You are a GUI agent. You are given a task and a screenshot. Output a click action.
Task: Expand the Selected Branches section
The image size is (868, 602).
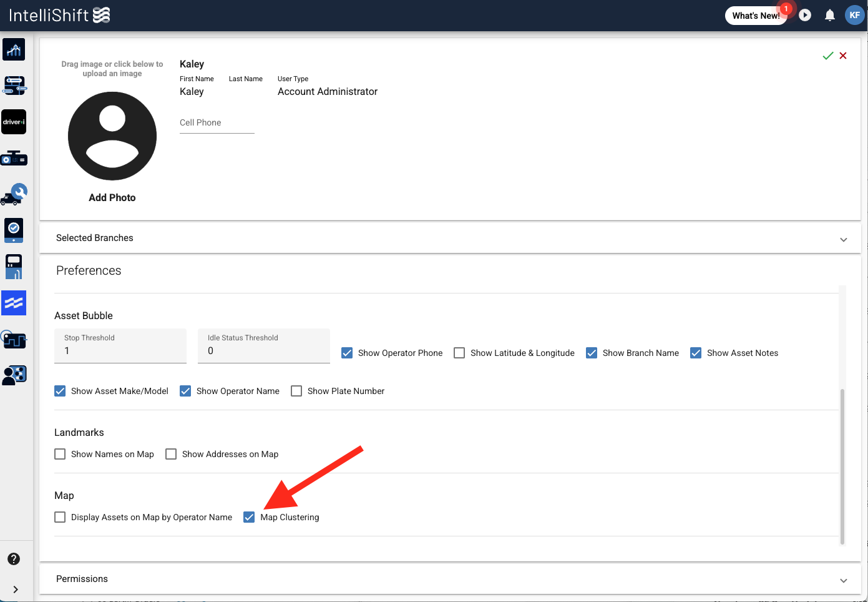tap(450, 238)
